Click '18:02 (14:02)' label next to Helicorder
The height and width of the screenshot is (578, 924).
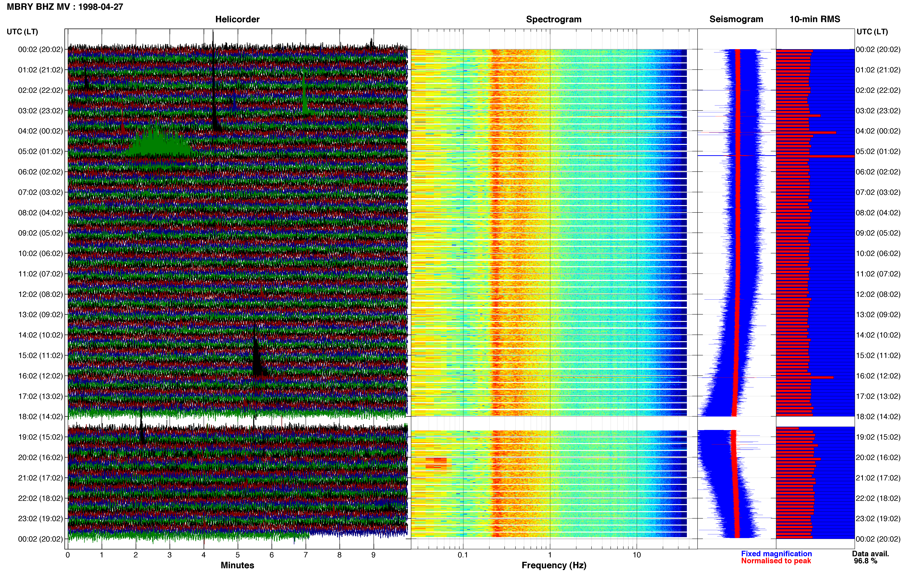tap(41, 417)
